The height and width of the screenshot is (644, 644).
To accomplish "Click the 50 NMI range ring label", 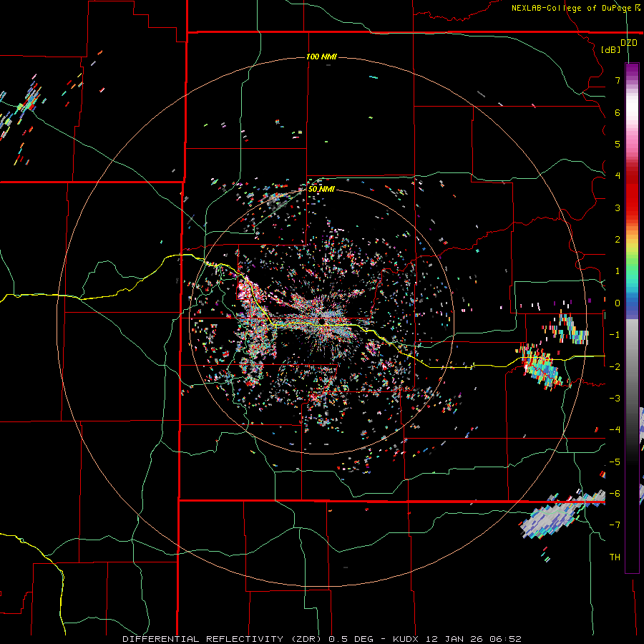I will pos(321,189).
